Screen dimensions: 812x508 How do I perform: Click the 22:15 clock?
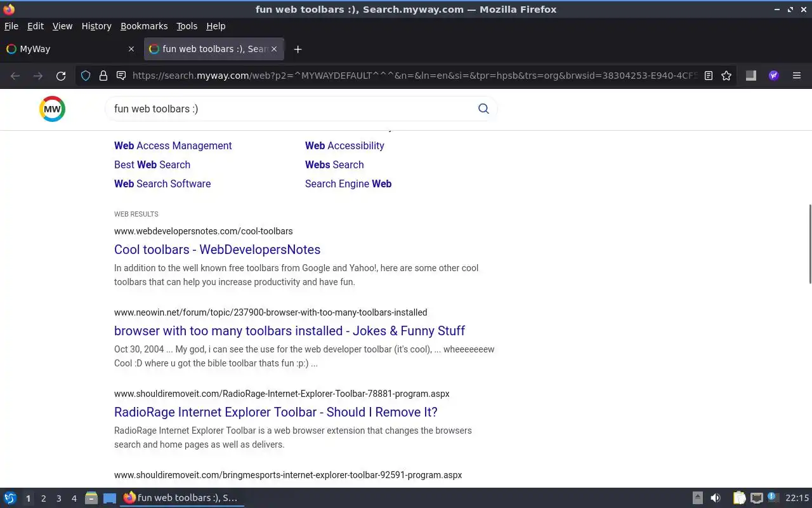pyautogui.click(x=797, y=498)
